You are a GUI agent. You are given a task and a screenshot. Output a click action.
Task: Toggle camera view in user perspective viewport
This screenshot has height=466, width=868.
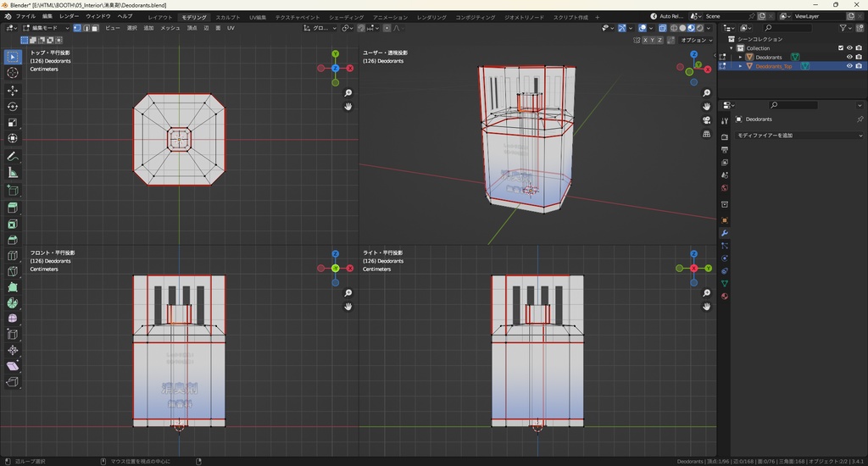pyautogui.click(x=707, y=120)
